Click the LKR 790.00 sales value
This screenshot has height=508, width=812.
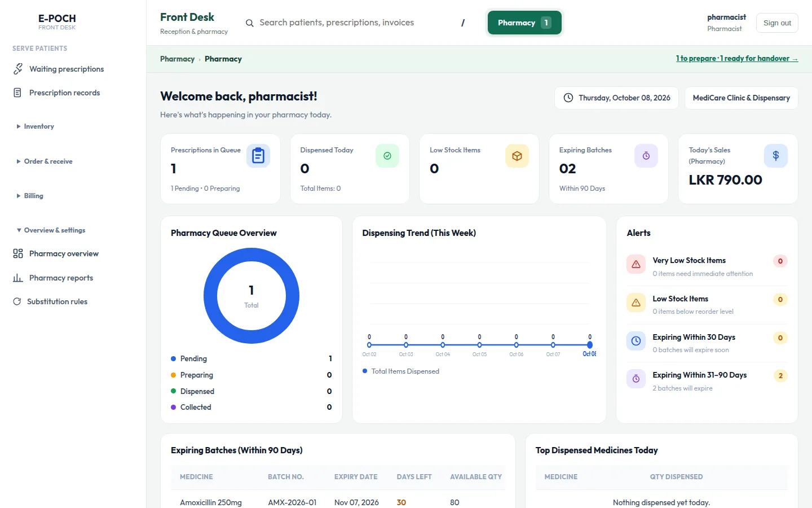(x=725, y=180)
